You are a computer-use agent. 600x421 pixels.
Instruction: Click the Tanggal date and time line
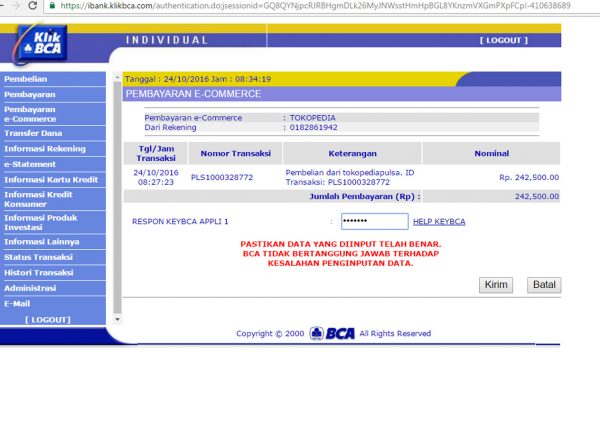(x=198, y=79)
